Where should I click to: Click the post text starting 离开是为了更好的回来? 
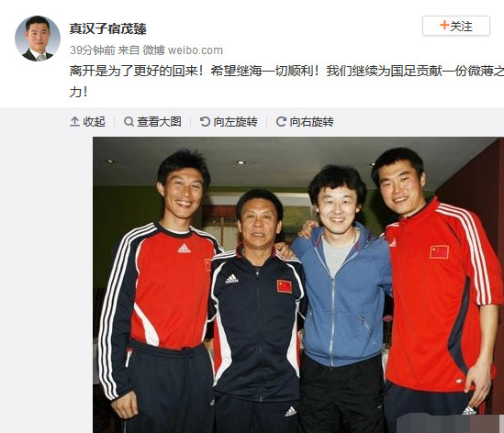pyautogui.click(x=286, y=82)
